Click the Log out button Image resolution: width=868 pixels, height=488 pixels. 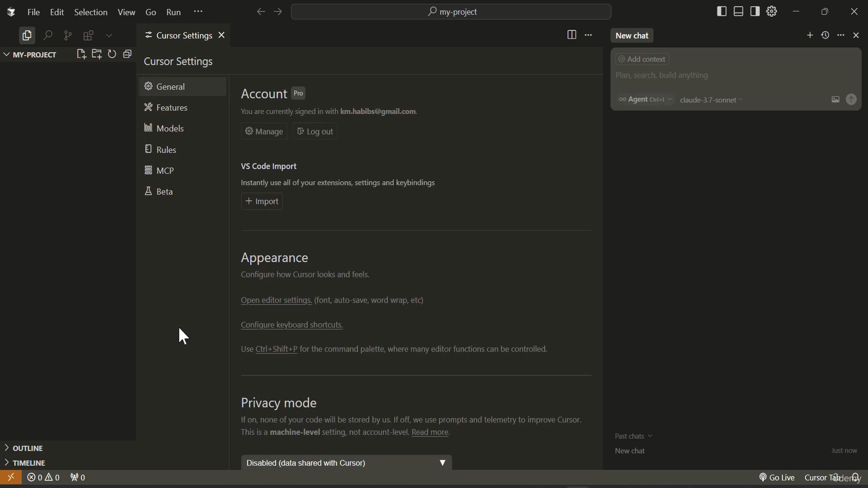click(315, 131)
